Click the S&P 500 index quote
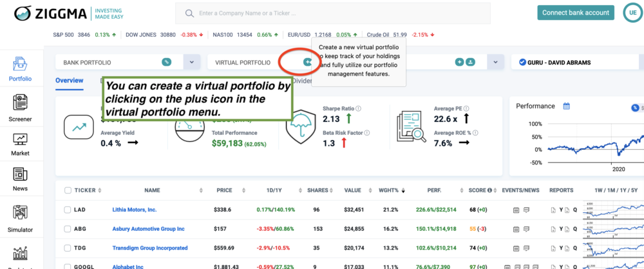The width and height of the screenshot is (644, 269). [x=84, y=35]
